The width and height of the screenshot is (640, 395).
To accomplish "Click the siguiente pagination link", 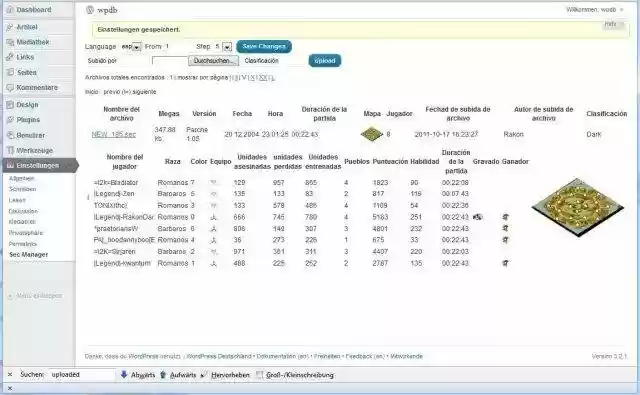I will pos(144,92).
